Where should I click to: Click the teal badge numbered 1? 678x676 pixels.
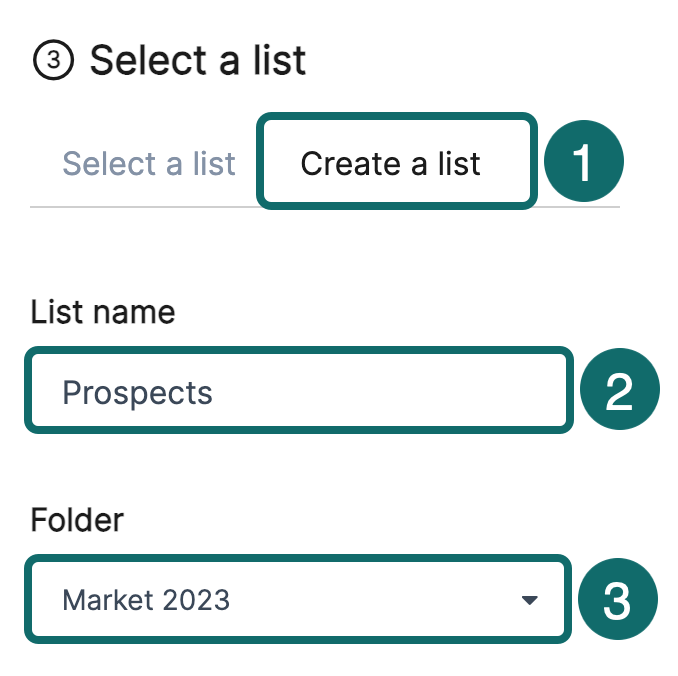coord(583,162)
